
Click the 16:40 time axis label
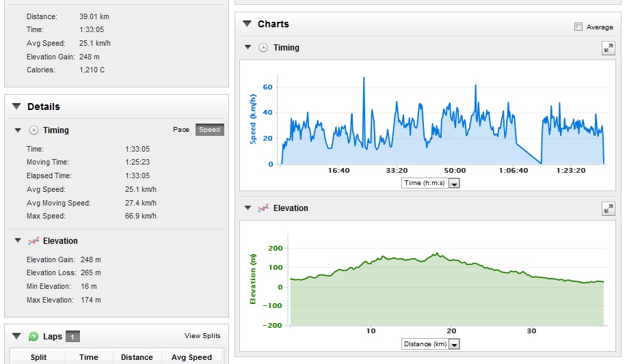tap(338, 171)
